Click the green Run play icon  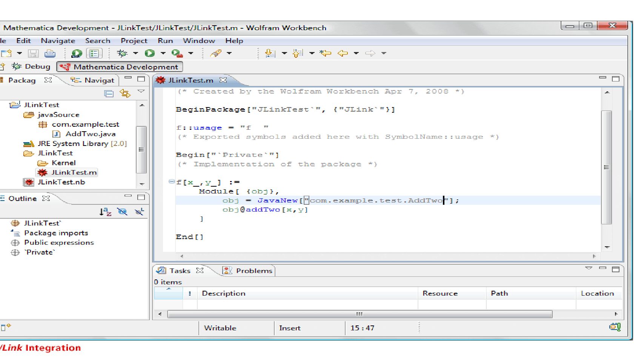[x=150, y=54]
